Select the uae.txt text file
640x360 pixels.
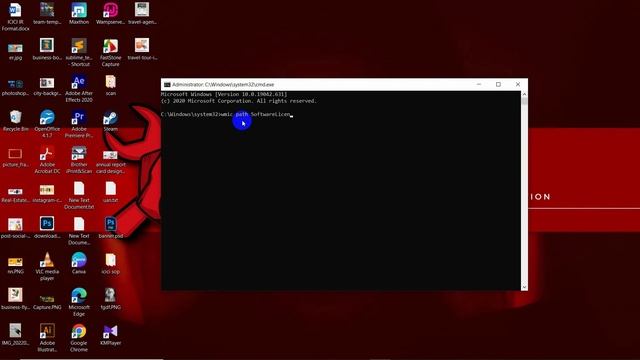pyautogui.click(x=111, y=189)
